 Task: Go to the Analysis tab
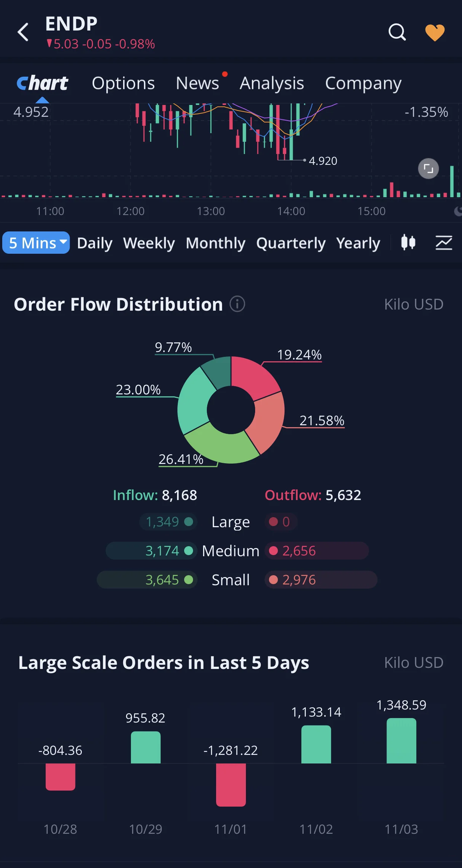pos(272,83)
